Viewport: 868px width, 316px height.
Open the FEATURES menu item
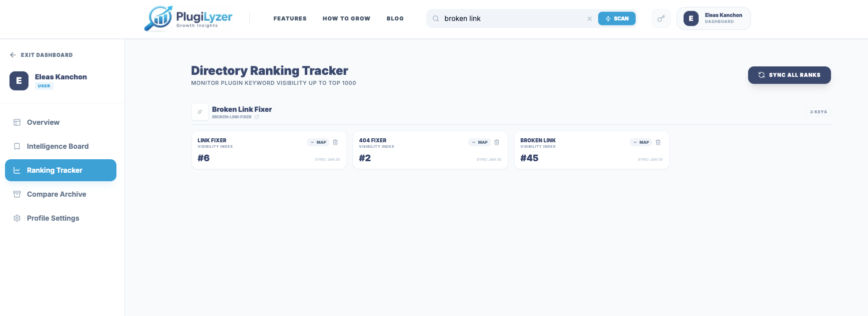click(290, 18)
